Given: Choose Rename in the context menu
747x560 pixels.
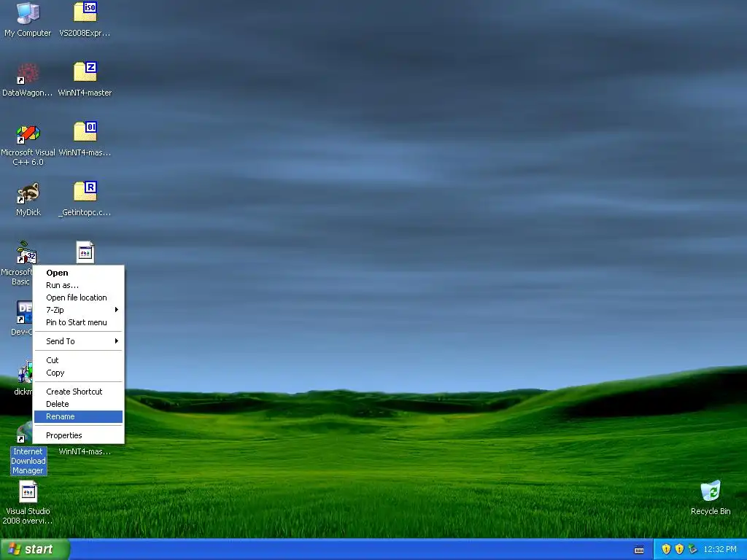Looking at the screenshot, I should tap(79, 416).
